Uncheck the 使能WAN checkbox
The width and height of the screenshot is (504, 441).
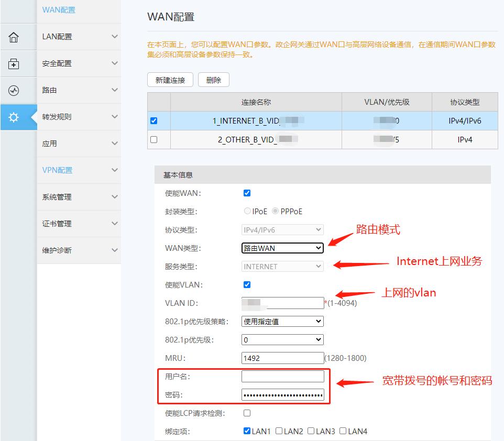(247, 193)
